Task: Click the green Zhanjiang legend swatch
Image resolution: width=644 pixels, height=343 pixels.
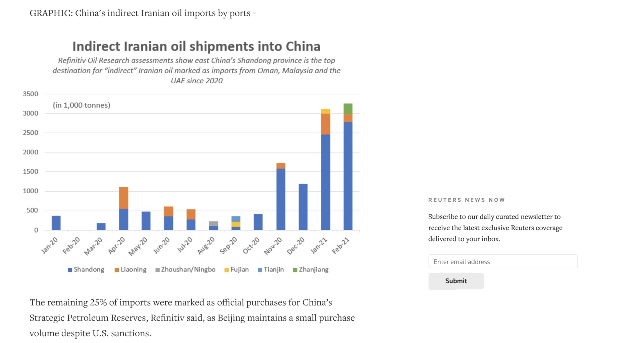Action: (295, 270)
